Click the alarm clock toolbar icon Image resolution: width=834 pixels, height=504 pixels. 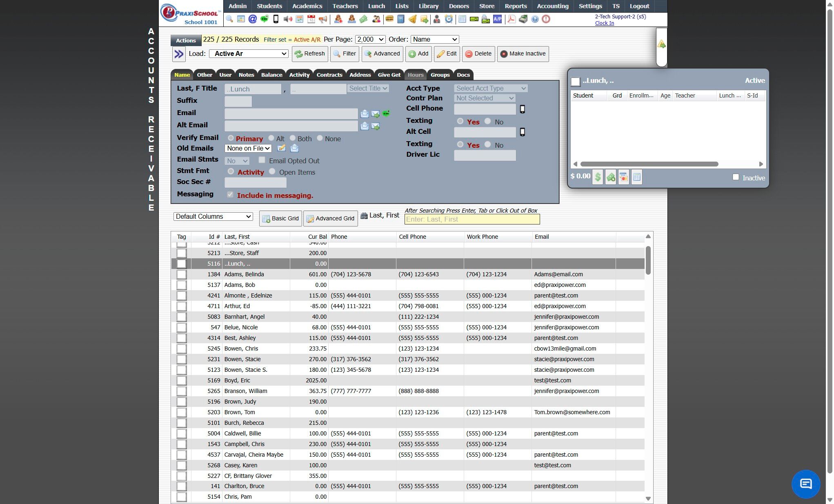(449, 19)
